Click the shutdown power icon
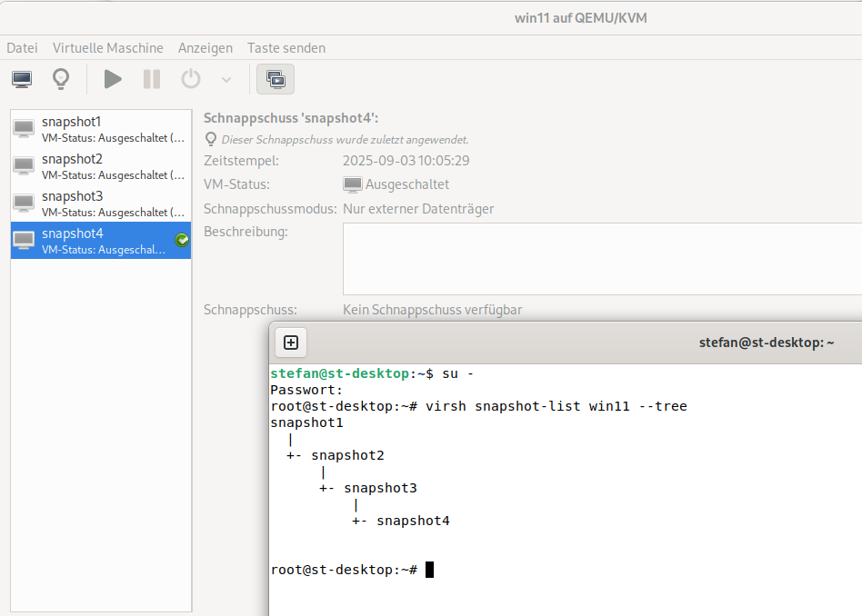This screenshot has height=616, width=862. (x=191, y=79)
